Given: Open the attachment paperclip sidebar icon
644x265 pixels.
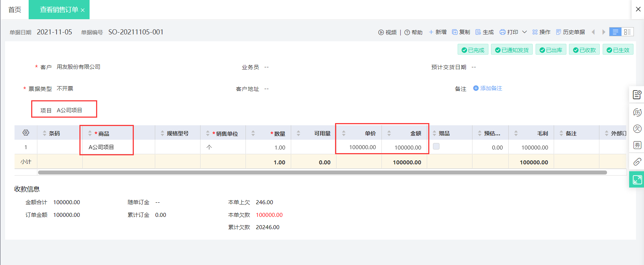Looking at the screenshot, I should tap(637, 162).
